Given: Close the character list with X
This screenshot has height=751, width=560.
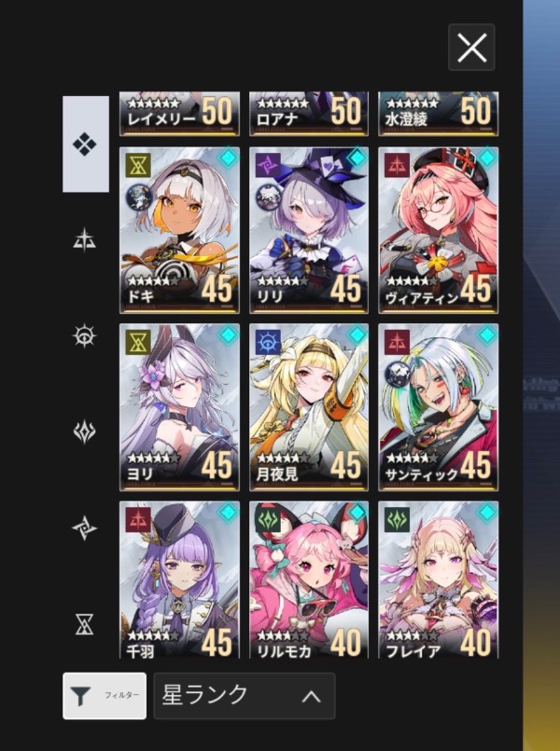Looking at the screenshot, I should coord(471,48).
